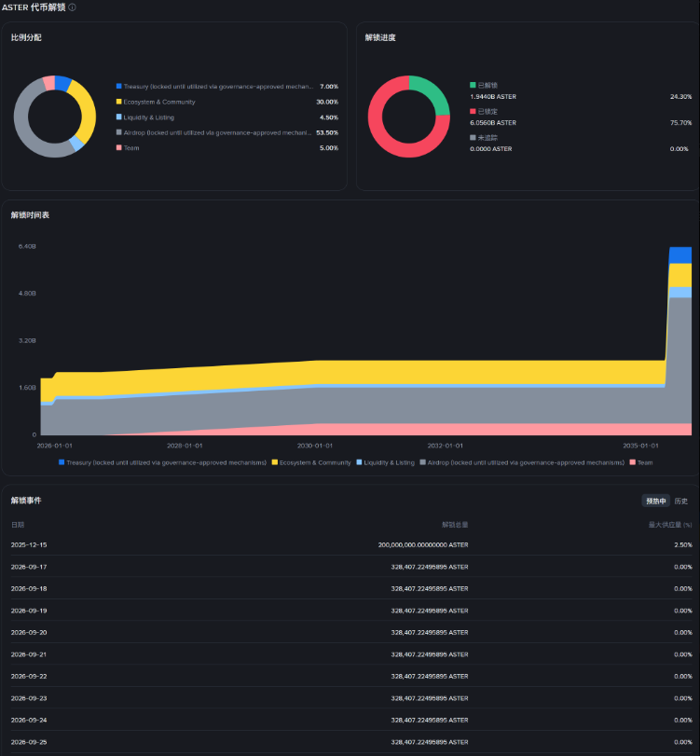
Task: Click Liquidity & Listing light-blue allocation swatch
Action: (118, 117)
